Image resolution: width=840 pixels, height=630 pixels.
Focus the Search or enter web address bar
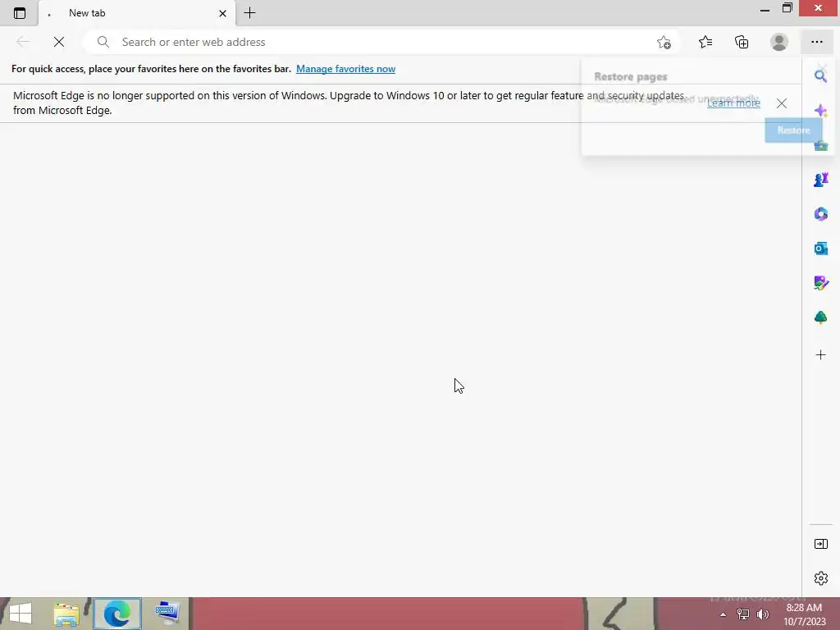coord(382,42)
